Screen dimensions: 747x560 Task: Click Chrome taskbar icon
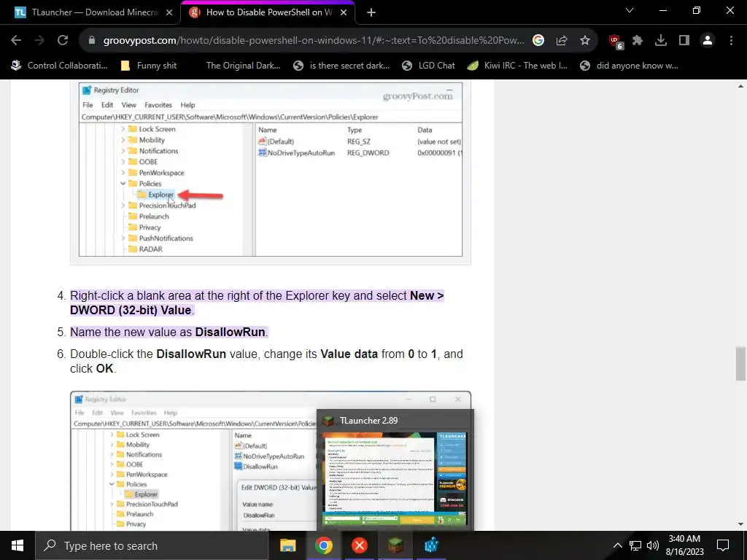[x=323, y=545]
